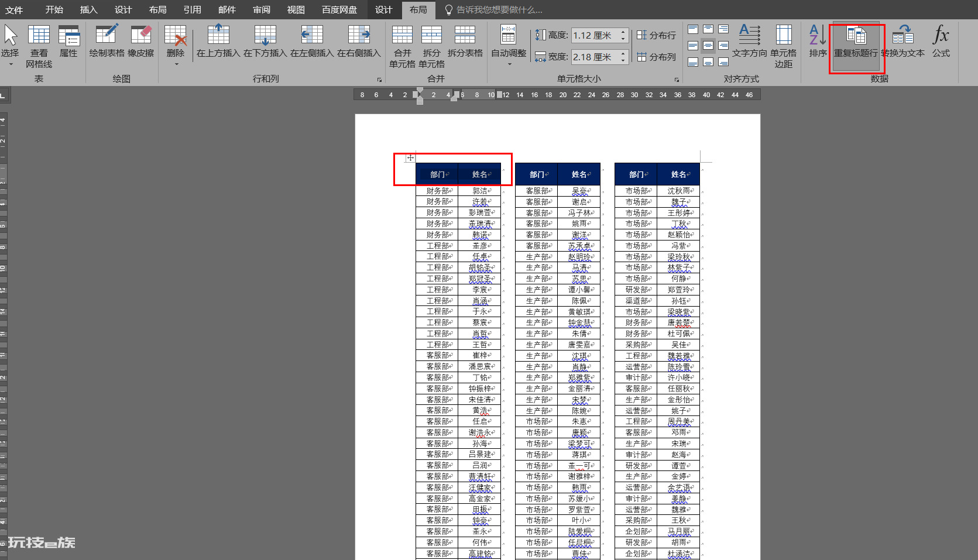Click the 分布行 distribute rows button
Viewport: 978px width, 560px height.
coord(656,35)
